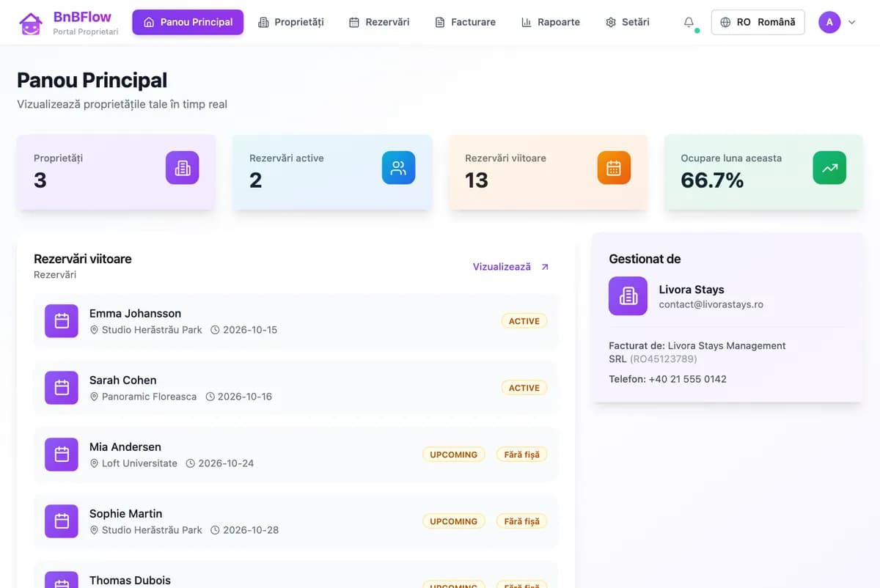Click the purple Proprietăți card icon
Viewport: 880px width, 588px height.
(x=182, y=168)
